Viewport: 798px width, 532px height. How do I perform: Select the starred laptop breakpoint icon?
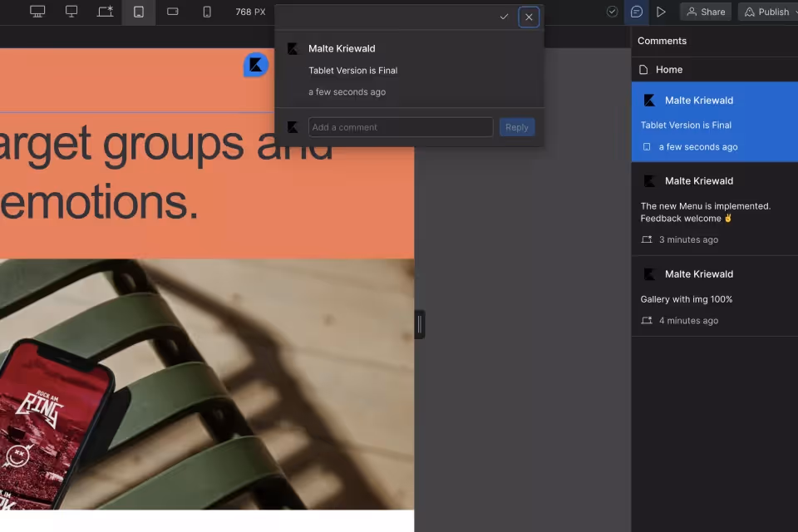105,12
